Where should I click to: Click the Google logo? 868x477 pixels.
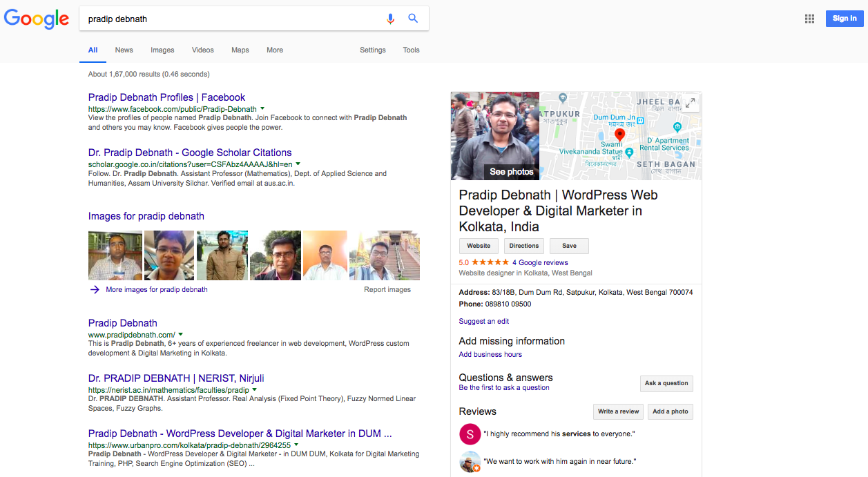[37, 19]
